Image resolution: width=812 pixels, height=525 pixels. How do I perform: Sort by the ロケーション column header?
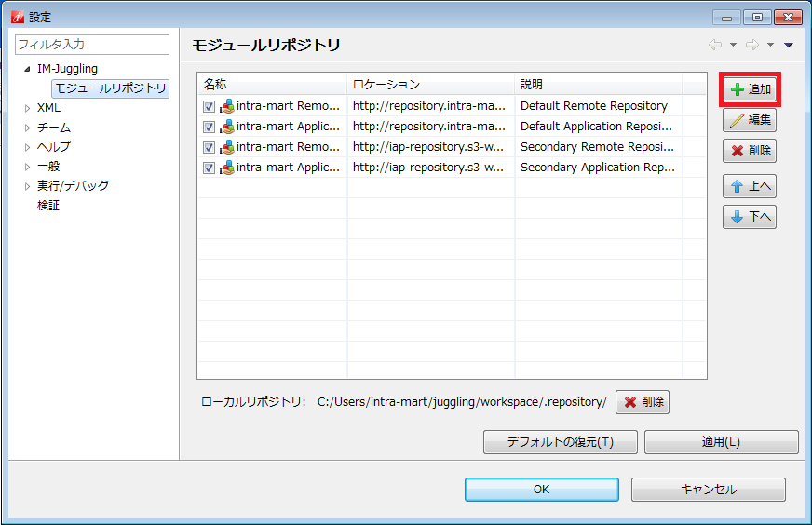coord(431,85)
